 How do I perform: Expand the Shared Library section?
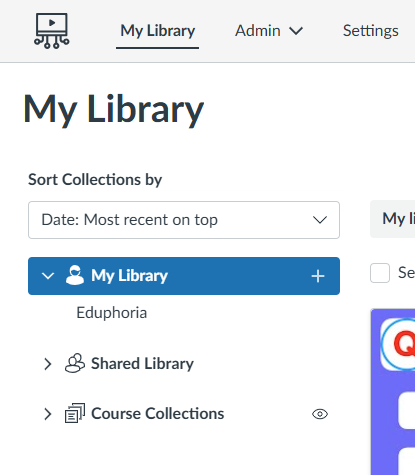point(48,364)
